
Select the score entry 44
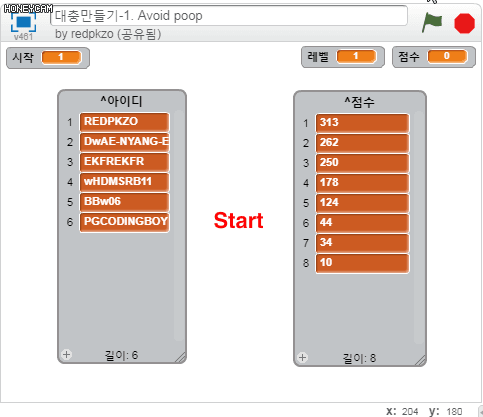coord(362,223)
